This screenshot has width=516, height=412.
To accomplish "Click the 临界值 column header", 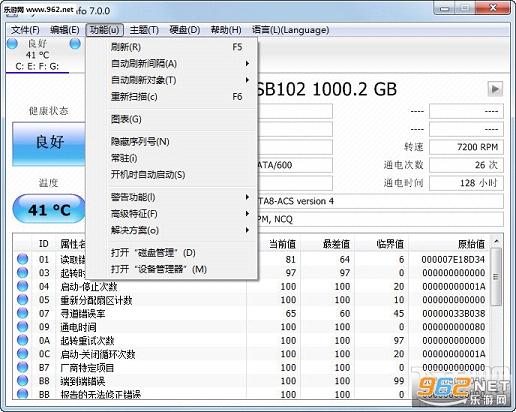I will [x=382, y=244].
